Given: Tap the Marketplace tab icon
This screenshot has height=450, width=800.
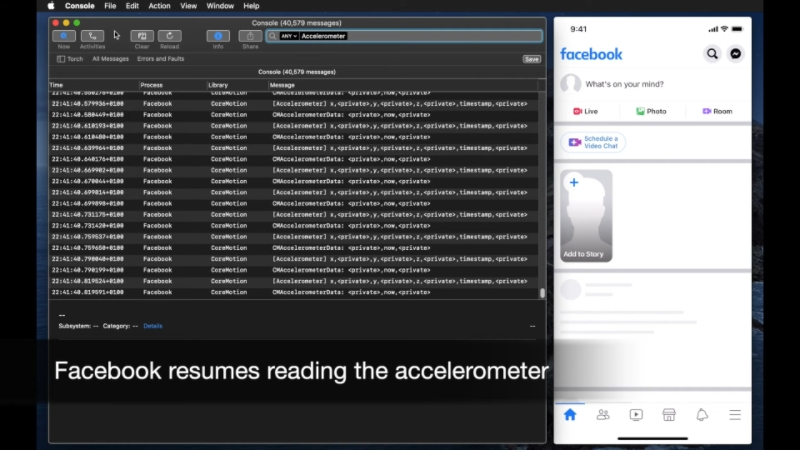Looking at the screenshot, I should (669, 415).
